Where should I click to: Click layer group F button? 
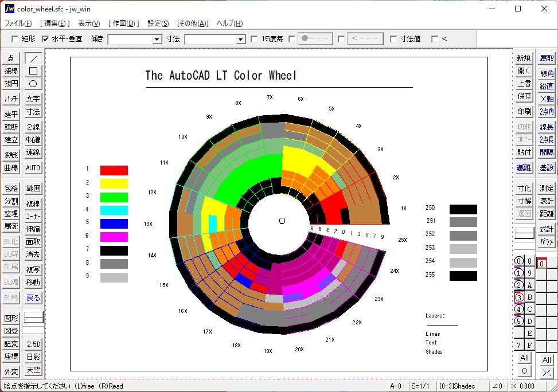click(x=529, y=345)
